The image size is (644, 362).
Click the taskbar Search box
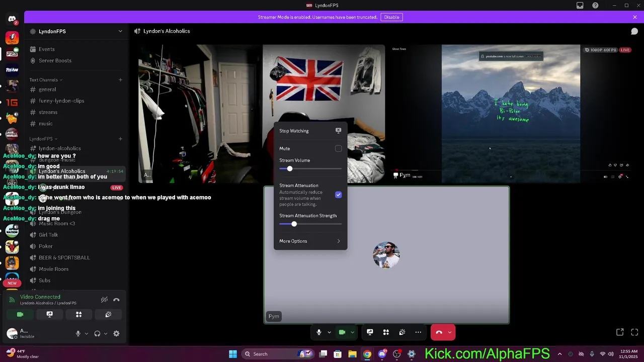[x=278, y=354]
